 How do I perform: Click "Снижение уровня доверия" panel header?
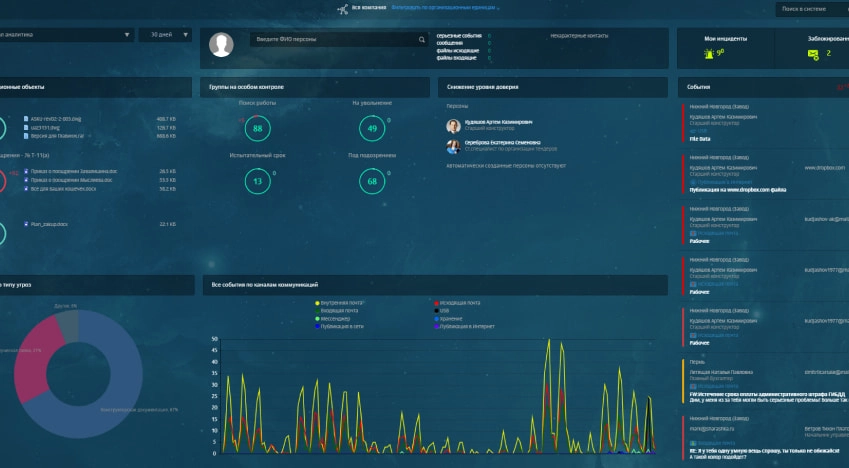tap(553, 87)
